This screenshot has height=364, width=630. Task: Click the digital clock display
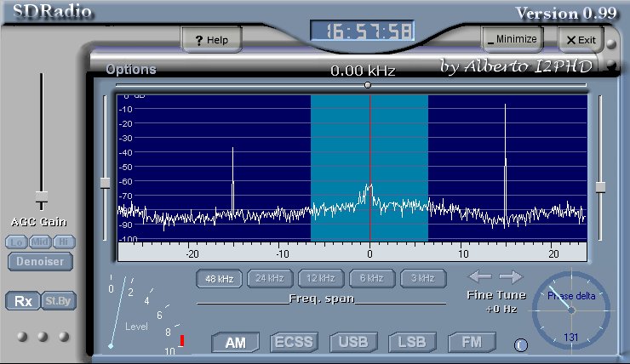[364, 32]
